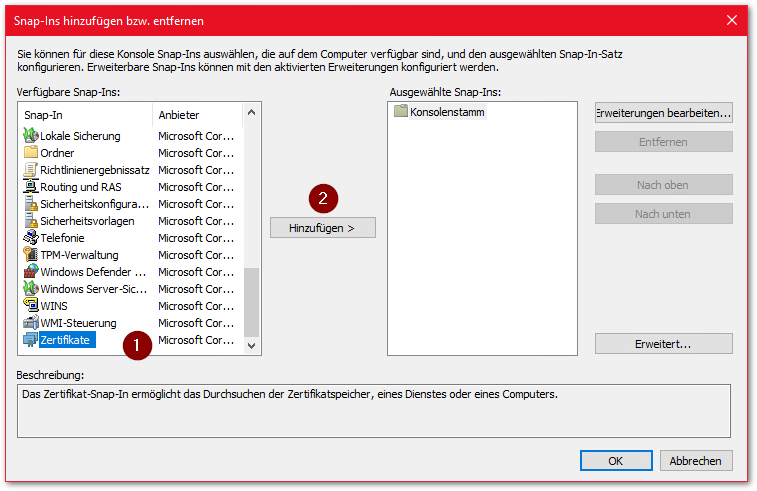
Task: Click the Routing und RAS icon
Action: [30, 187]
